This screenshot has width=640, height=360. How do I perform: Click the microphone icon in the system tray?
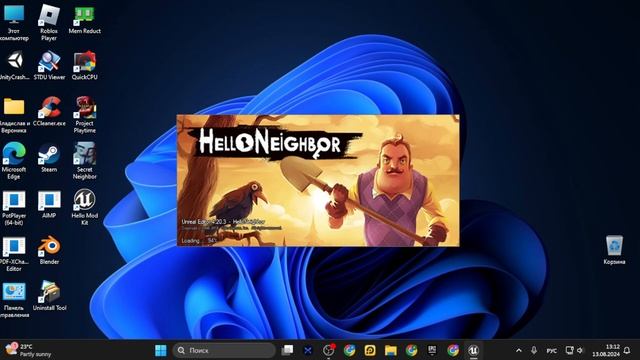pyautogui.click(x=533, y=350)
